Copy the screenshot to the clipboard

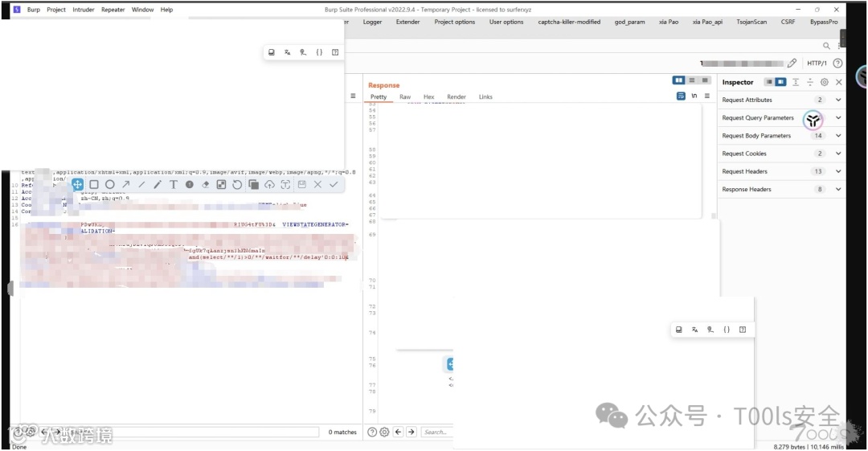(x=253, y=185)
